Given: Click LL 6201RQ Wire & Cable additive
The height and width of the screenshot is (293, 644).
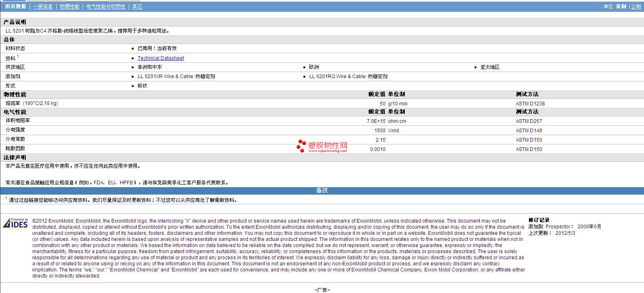Looking at the screenshot, I should 348,77.
